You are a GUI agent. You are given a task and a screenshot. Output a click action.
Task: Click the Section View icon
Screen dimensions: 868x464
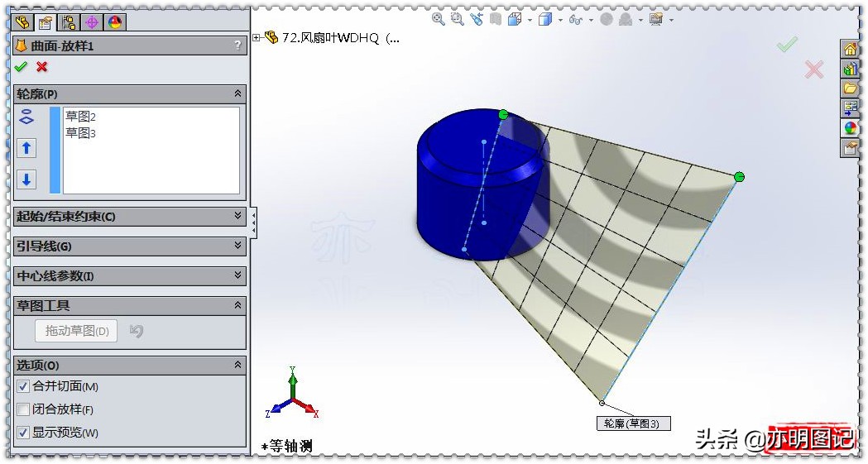[x=496, y=19]
